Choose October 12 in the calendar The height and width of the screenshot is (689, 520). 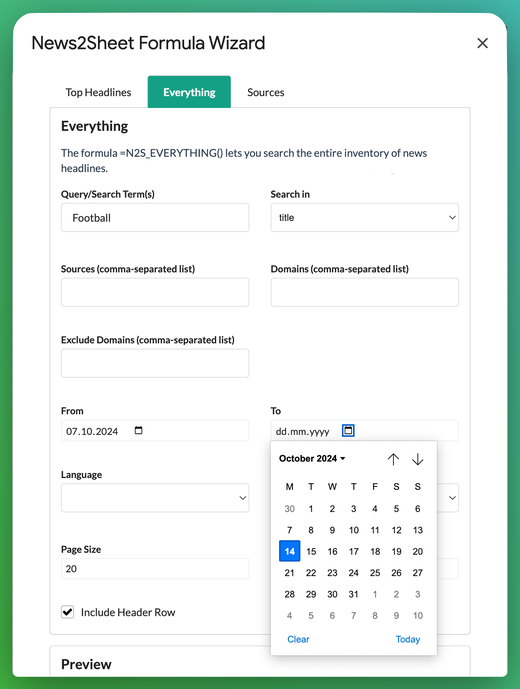click(x=396, y=530)
